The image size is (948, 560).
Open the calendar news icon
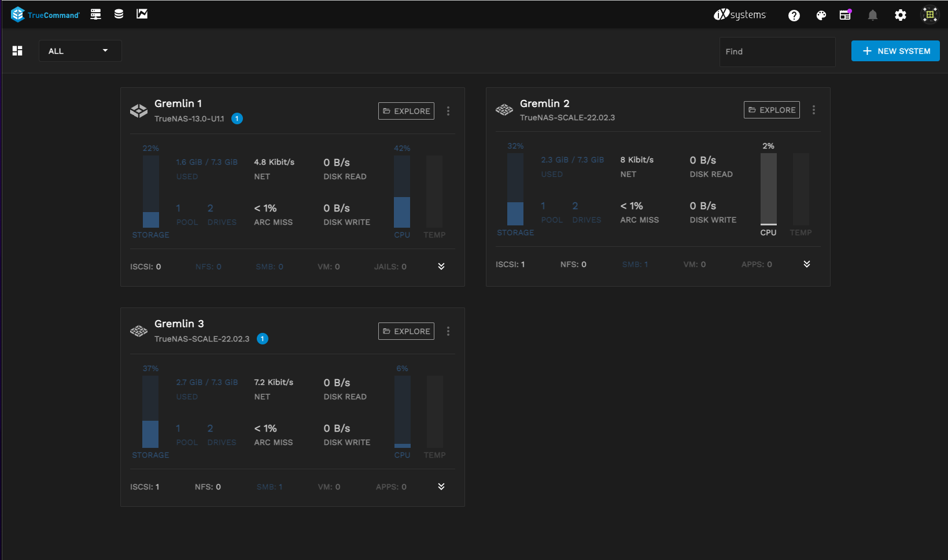(846, 15)
